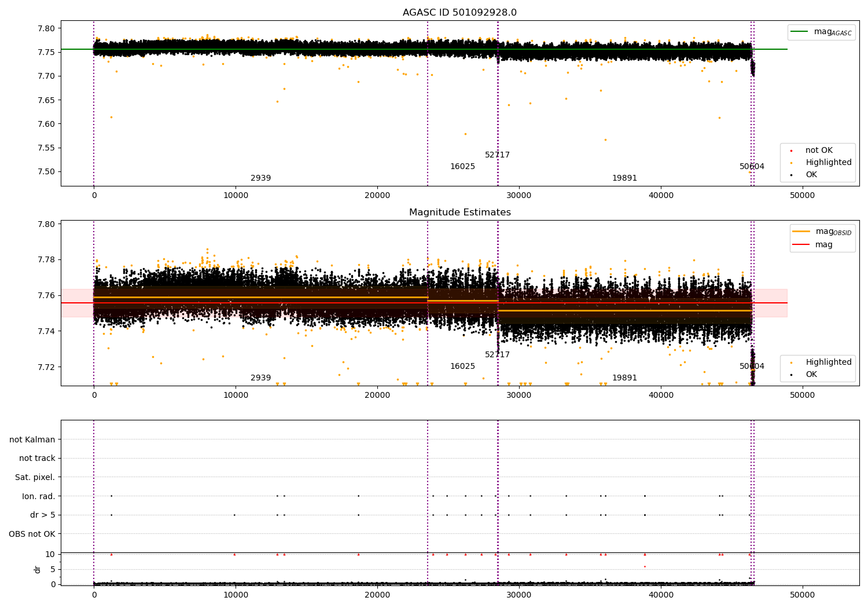868x608 pixels.
Task: Select the 'AGASC ID 501092928.0' title
Action: (x=459, y=13)
